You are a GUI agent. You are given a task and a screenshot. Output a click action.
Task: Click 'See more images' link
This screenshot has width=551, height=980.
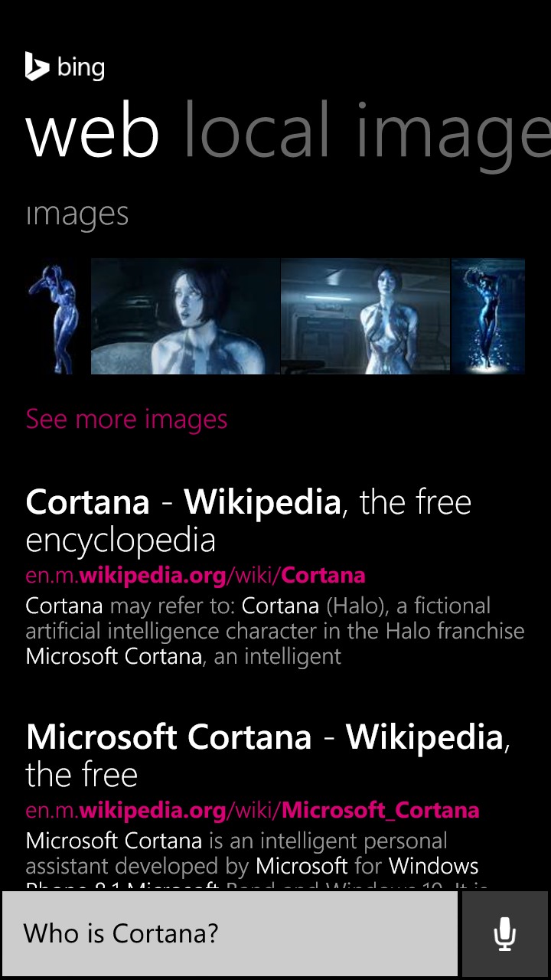pos(126,419)
